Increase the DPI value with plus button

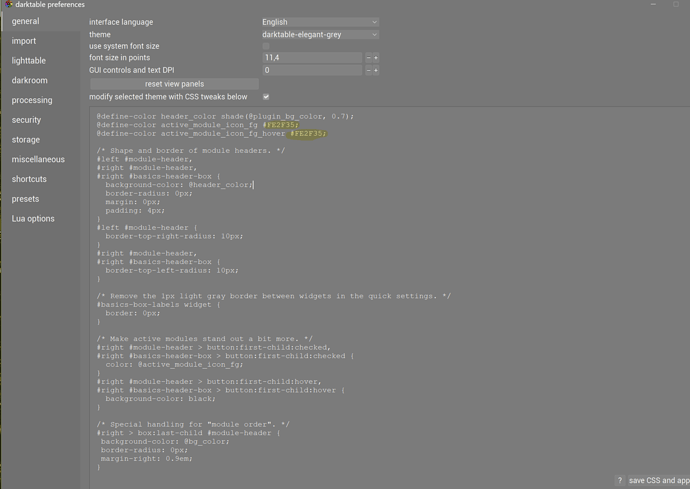tap(376, 70)
